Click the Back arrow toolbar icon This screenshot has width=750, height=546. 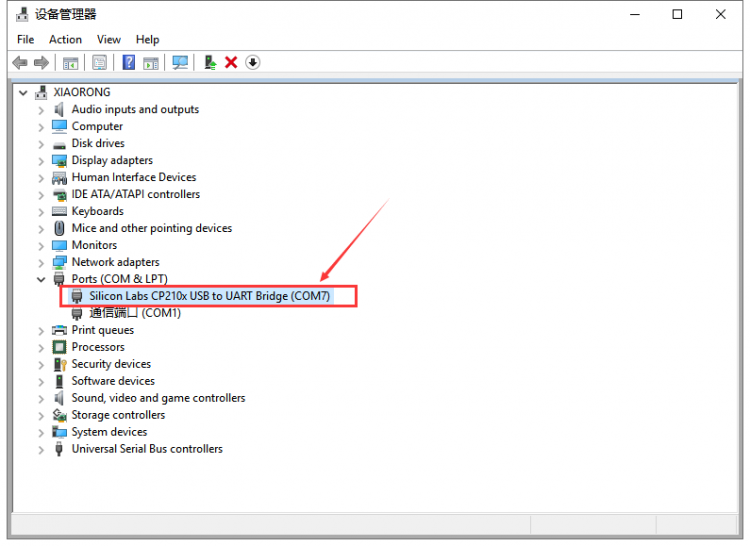tap(20, 63)
